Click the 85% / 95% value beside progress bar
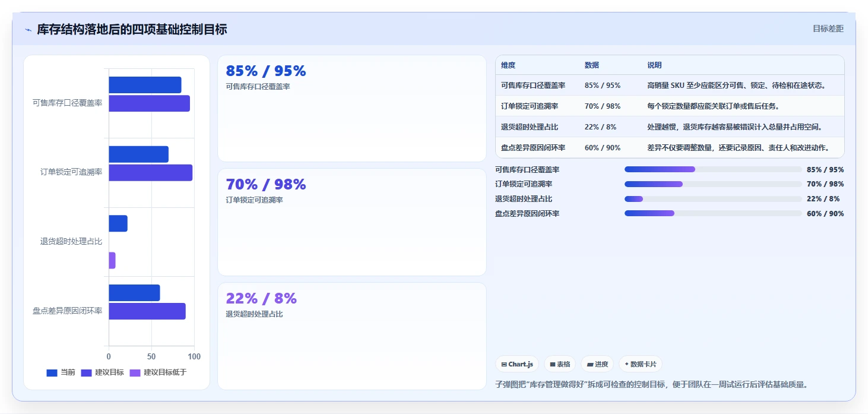Viewport: 868px width, 414px height. (x=825, y=170)
